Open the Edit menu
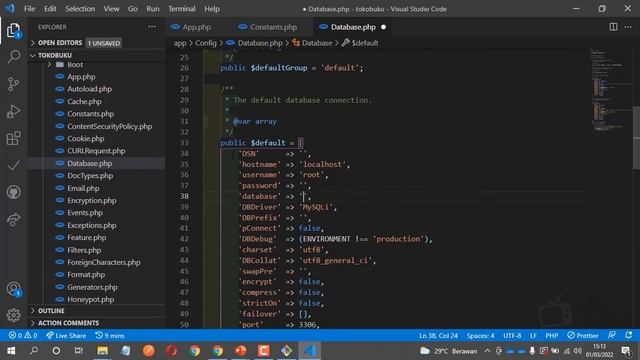Viewport: 640px width, 360px height. point(50,9)
